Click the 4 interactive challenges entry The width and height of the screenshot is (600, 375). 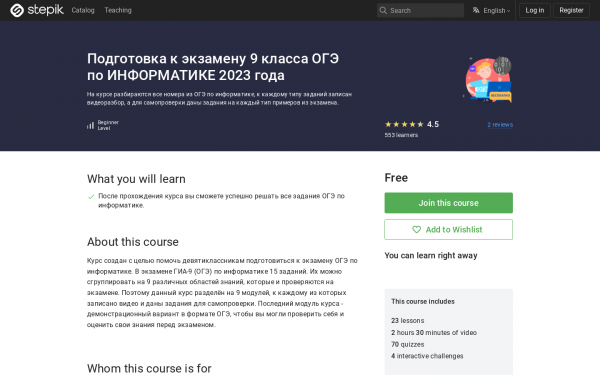pos(427,356)
